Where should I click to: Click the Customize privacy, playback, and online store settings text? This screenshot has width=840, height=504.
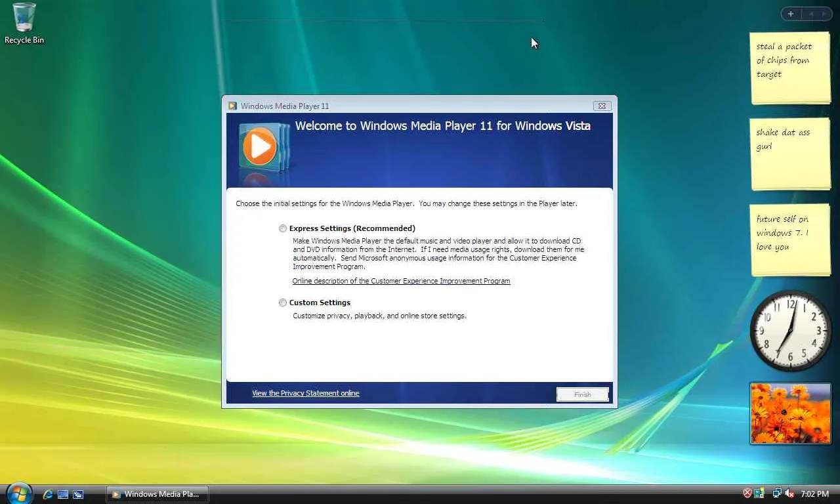pos(379,316)
